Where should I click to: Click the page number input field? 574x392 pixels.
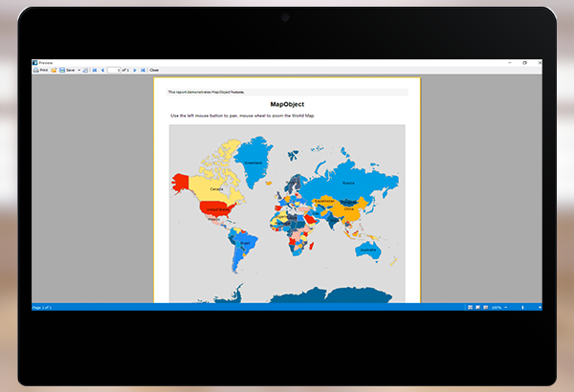(114, 70)
